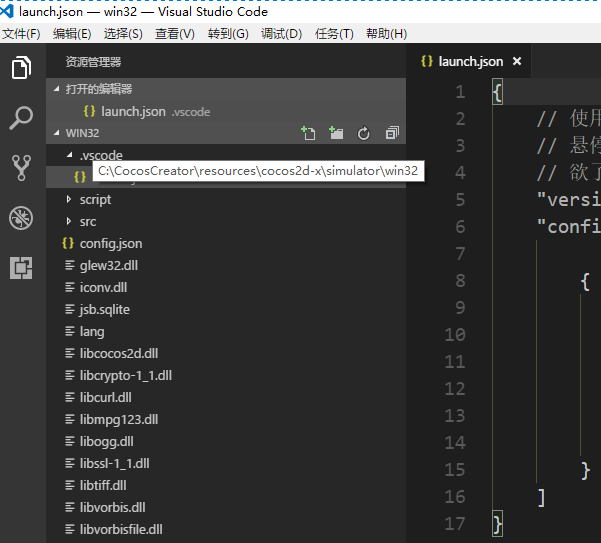The image size is (601, 543).
Task: Select libogg.dll in file tree
Action: coord(226,441)
